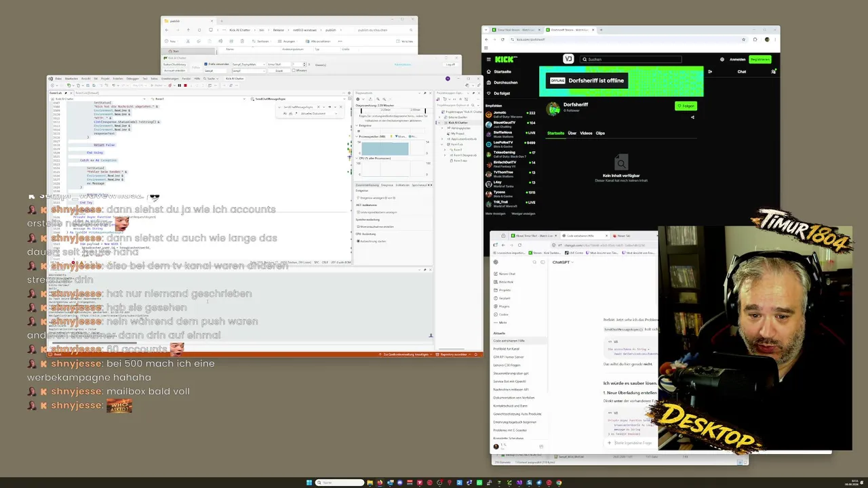Switch to the Clips tab on Dorfsheriff's channel
The height and width of the screenshot is (488, 868).
(600, 133)
